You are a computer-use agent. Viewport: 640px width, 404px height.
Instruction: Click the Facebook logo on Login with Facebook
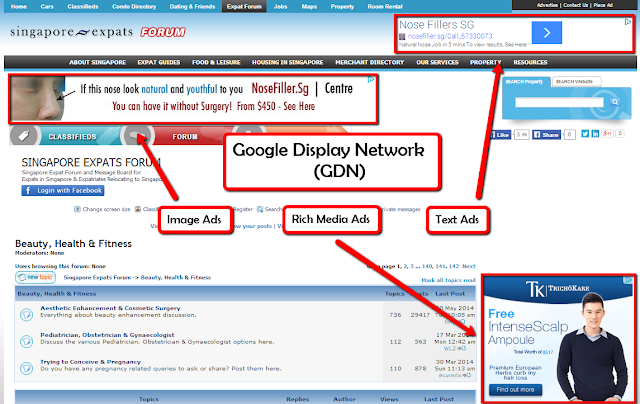coord(28,191)
